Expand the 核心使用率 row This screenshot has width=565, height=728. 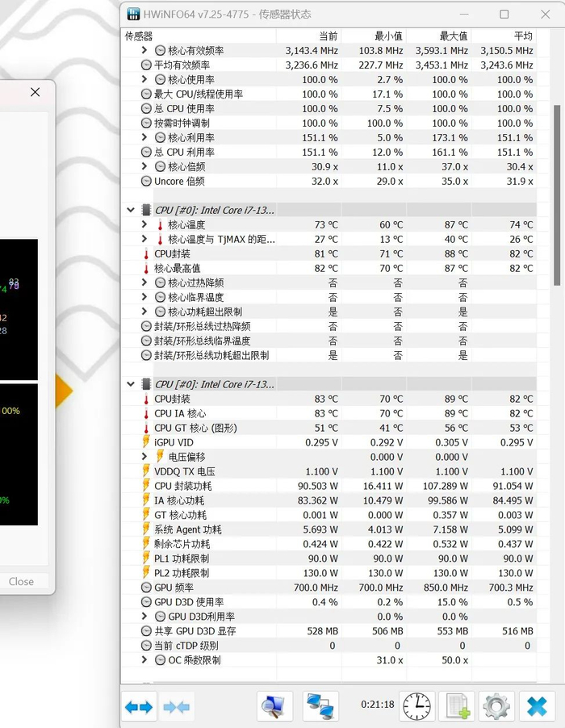144,79
